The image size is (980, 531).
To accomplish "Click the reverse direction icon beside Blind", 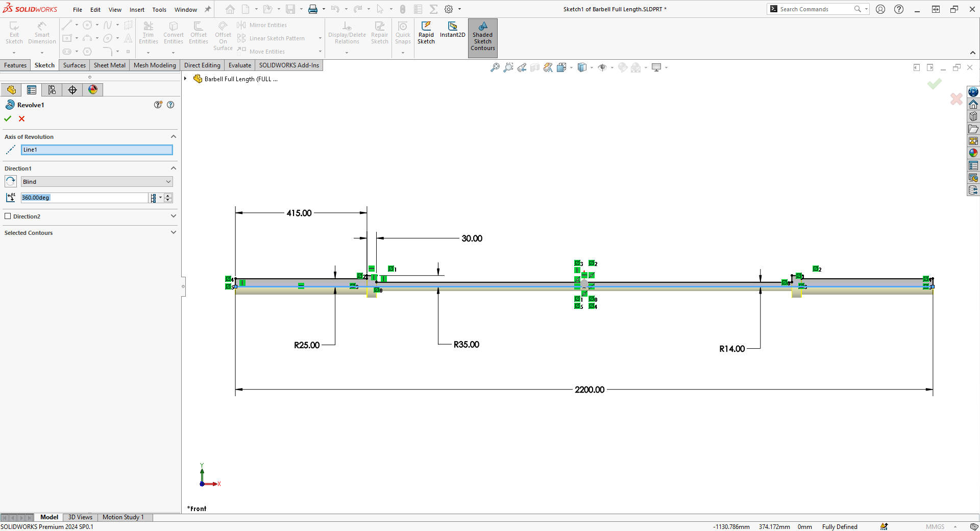I will coord(11,182).
